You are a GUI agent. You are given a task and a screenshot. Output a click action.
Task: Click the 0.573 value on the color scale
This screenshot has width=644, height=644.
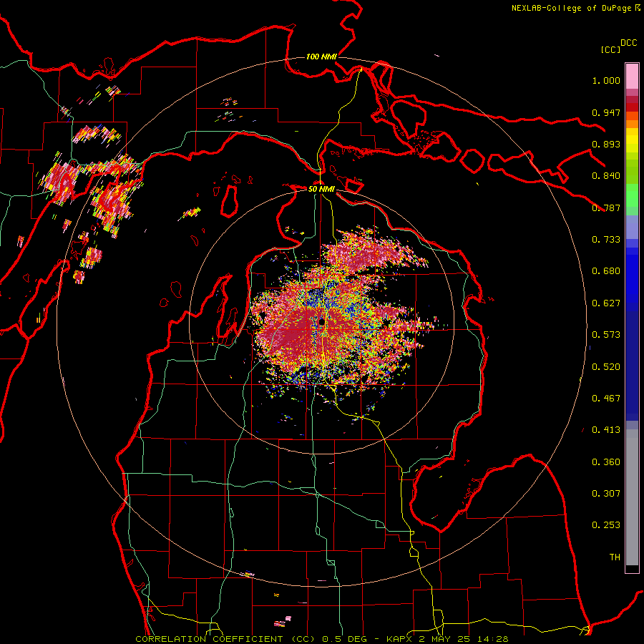click(x=606, y=335)
